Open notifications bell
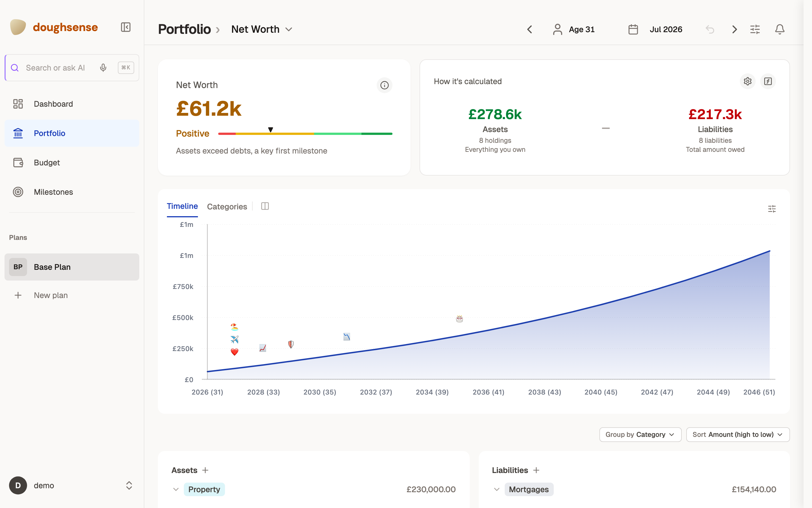 (x=780, y=30)
